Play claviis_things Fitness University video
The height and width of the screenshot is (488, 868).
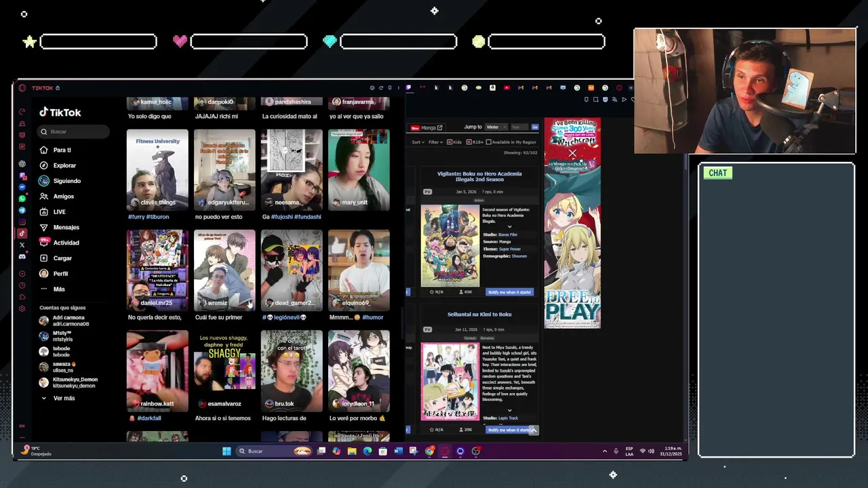(157, 169)
